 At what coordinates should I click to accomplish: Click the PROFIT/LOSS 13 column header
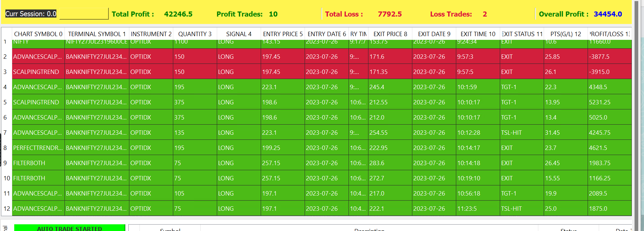click(x=610, y=34)
